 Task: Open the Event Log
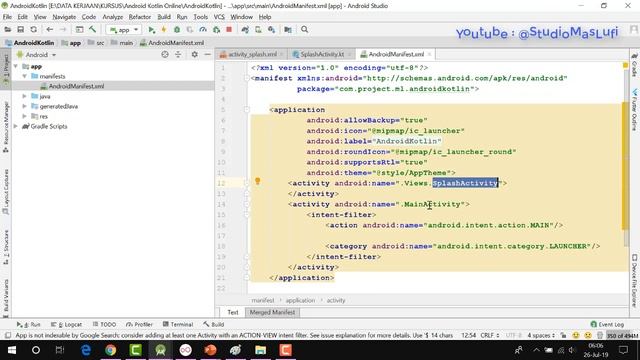coord(607,324)
